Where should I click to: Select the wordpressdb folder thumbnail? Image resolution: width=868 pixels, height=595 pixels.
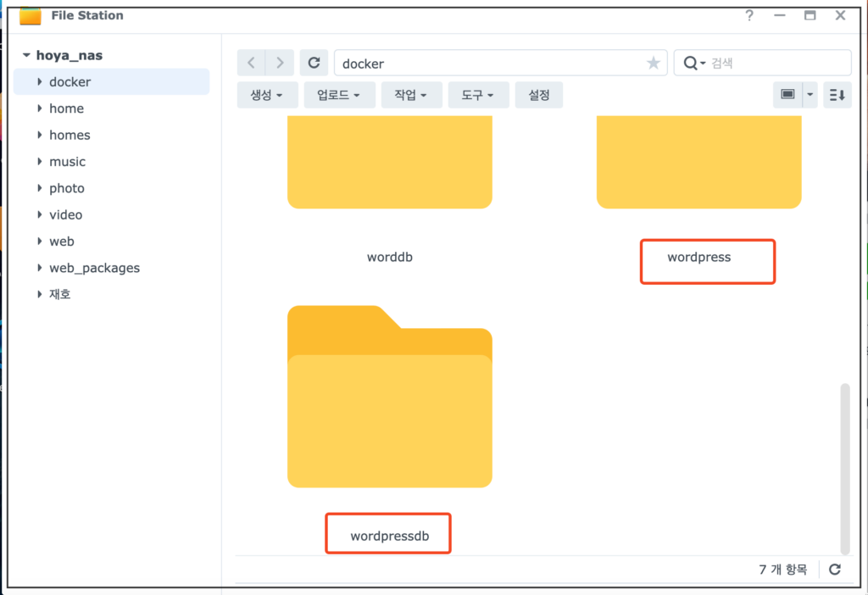click(390, 397)
